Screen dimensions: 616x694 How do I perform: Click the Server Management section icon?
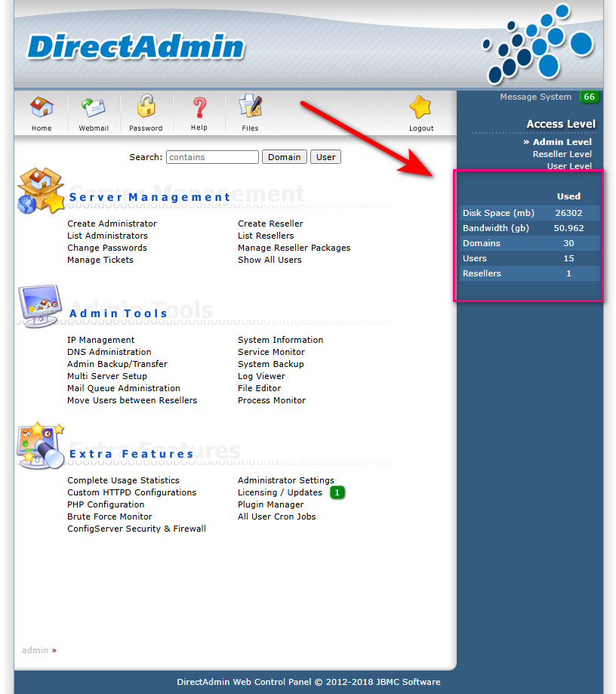41,191
